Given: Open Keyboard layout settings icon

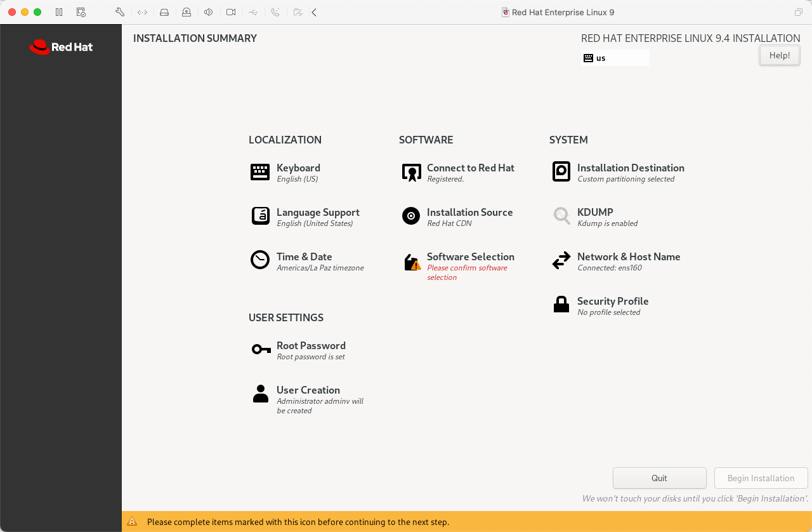Looking at the screenshot, I should coord(260,172).
